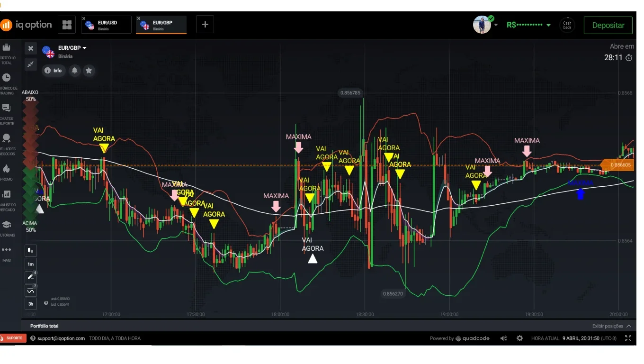Open Chats e Suporte from the sidebar
Viewport: 644px width, 364px height.
[x=7, y=108]
